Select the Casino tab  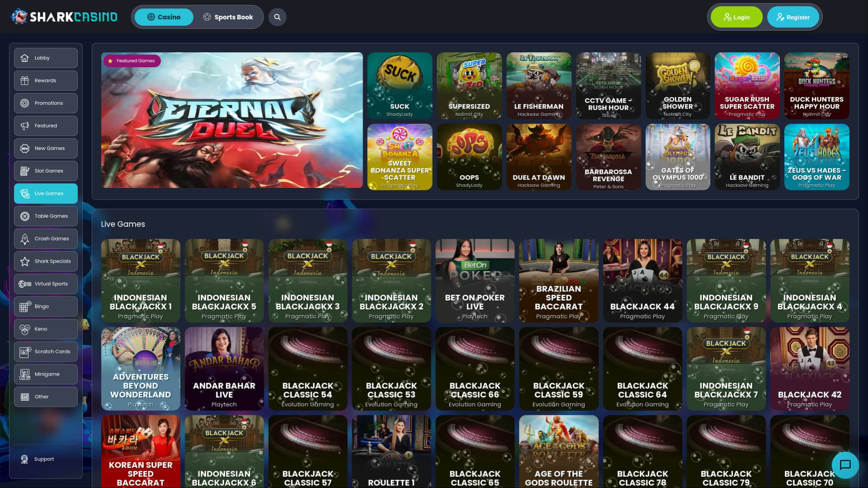tap(164, 17)
